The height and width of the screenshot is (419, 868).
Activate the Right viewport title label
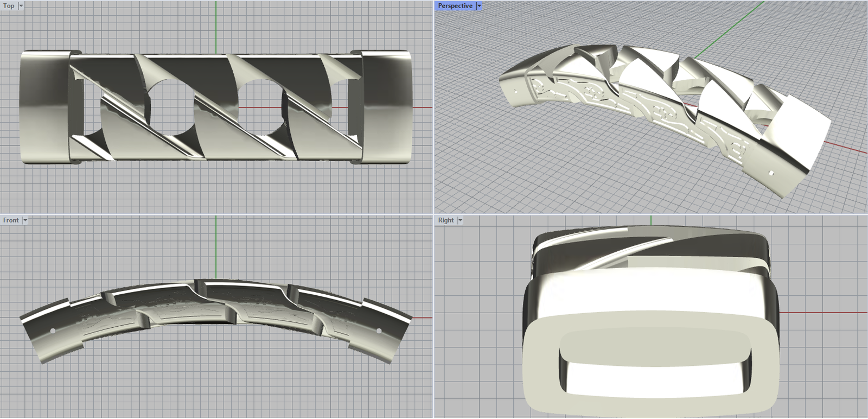click(x=445, y=220)
